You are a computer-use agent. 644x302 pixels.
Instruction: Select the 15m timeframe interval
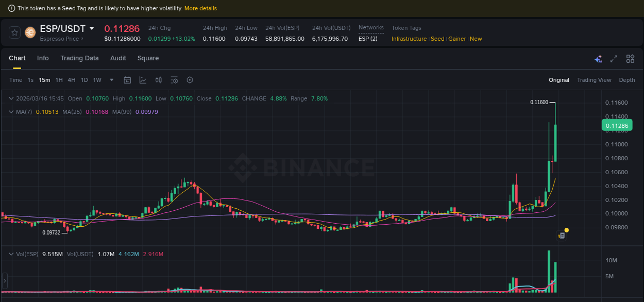point(44,80)
